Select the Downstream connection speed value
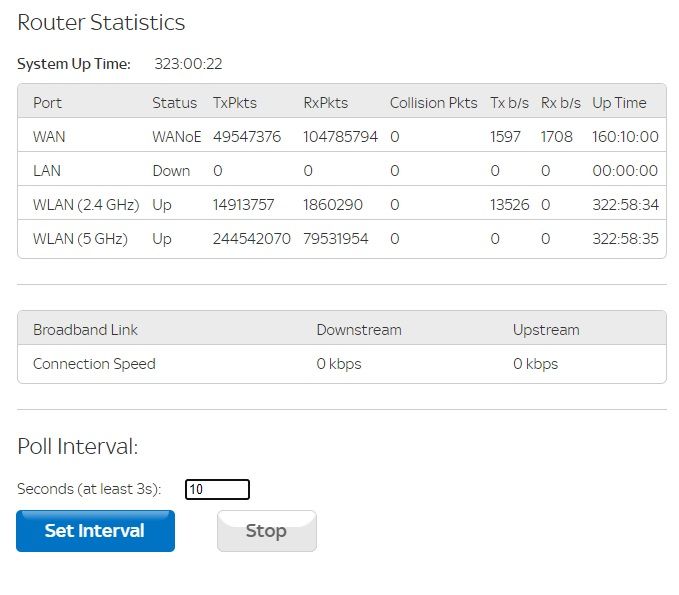Viewport: 679px width, 595px height. (x=339, y=364)
